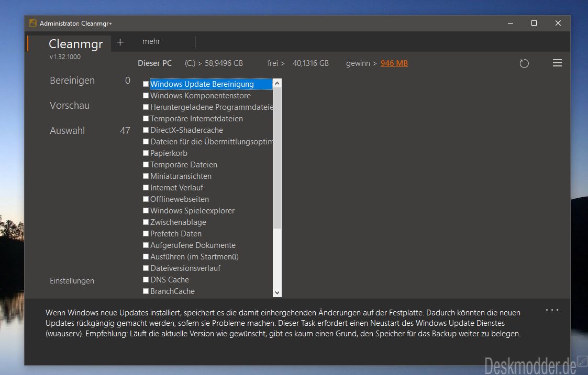
Task: Click the Cleanmgr+ app icon in title bar
Action: click(x=33, y=23)
